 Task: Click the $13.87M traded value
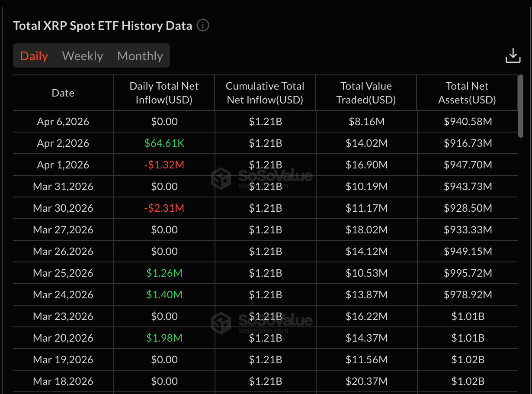pos(366,295)
